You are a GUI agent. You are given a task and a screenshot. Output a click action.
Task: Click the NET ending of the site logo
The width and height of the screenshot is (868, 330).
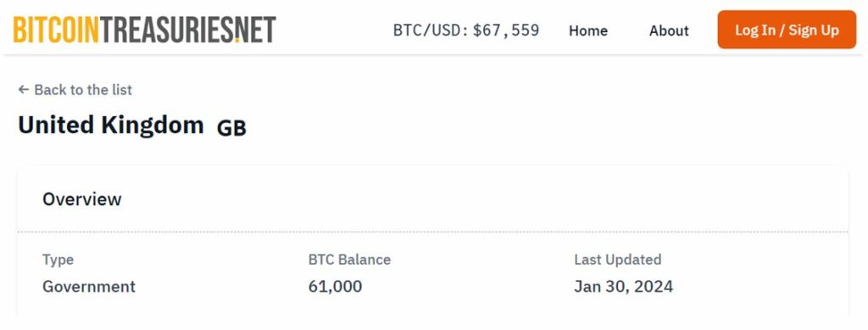[258, 30]
